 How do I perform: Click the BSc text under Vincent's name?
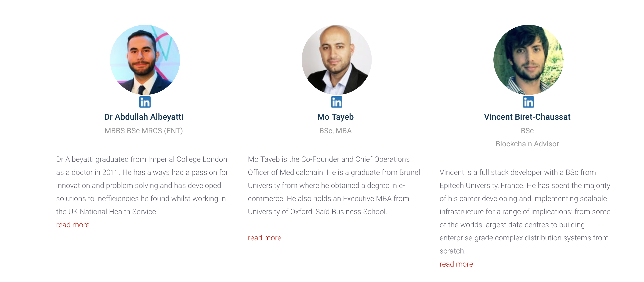pos(527,131)
